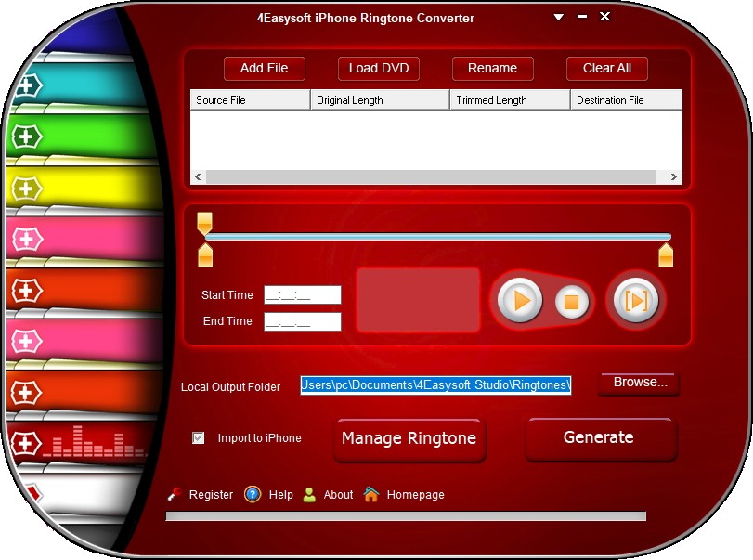753x560 pixels.
Task: Open the Register link
Action: click(211, 495)
